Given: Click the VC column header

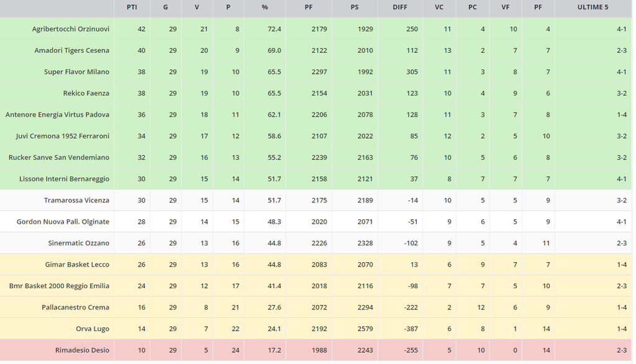Looking at the screenshot, I should (x=439, y=7).
